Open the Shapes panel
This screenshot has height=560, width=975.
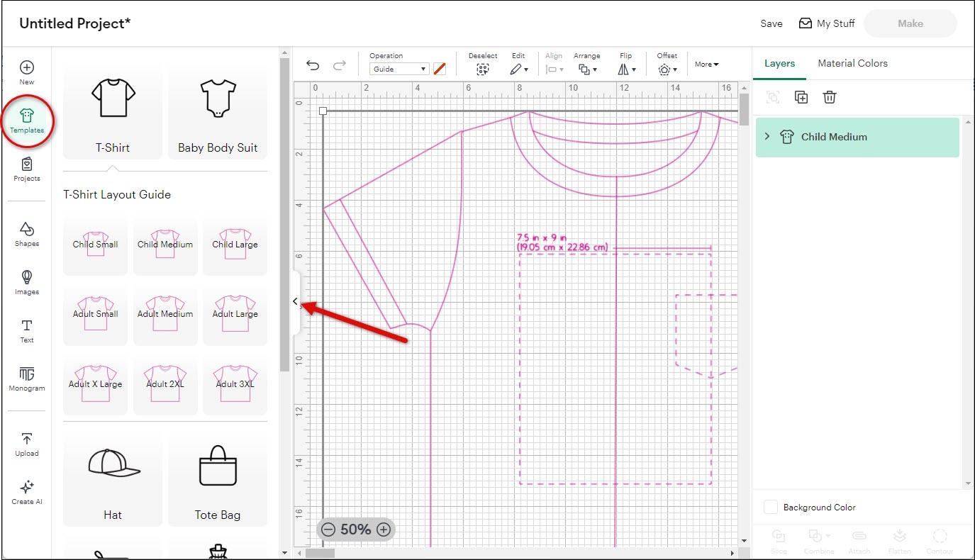[x=26, y=234]
